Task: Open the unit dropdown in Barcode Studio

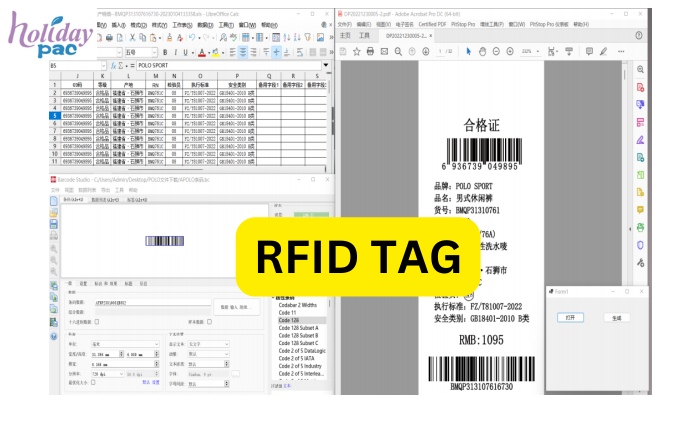Action: point(125,344)
